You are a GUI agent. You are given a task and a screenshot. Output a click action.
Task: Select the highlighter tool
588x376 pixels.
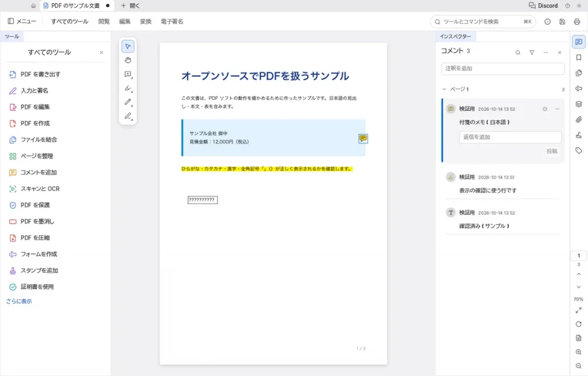pos(128,88)
